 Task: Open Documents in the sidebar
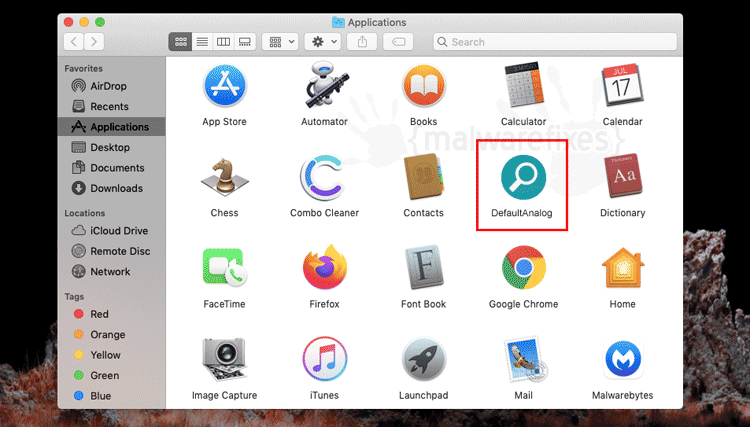point(111,168)
